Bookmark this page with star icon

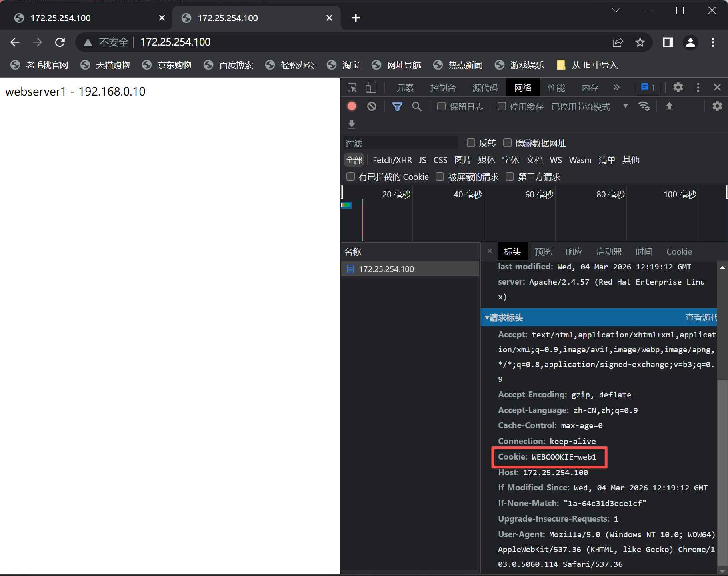point(640,42)
